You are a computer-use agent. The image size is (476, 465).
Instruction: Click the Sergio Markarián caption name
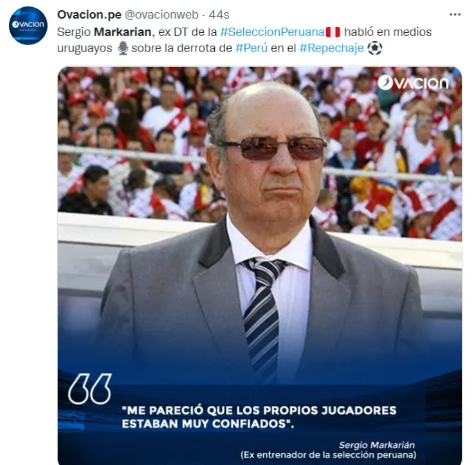[x=377, y=445]
